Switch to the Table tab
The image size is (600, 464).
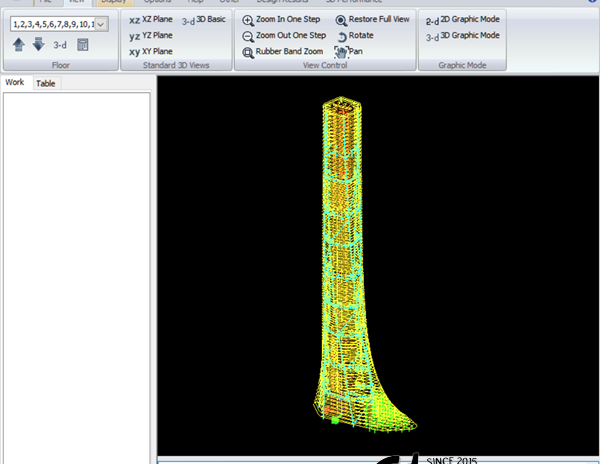46,84
